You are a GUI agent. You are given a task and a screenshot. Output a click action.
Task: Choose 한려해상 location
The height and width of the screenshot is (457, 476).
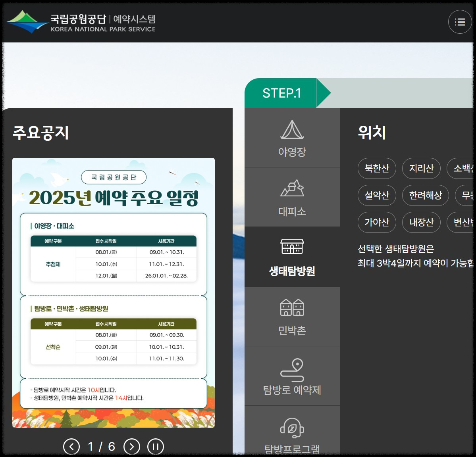pos(426,195)
